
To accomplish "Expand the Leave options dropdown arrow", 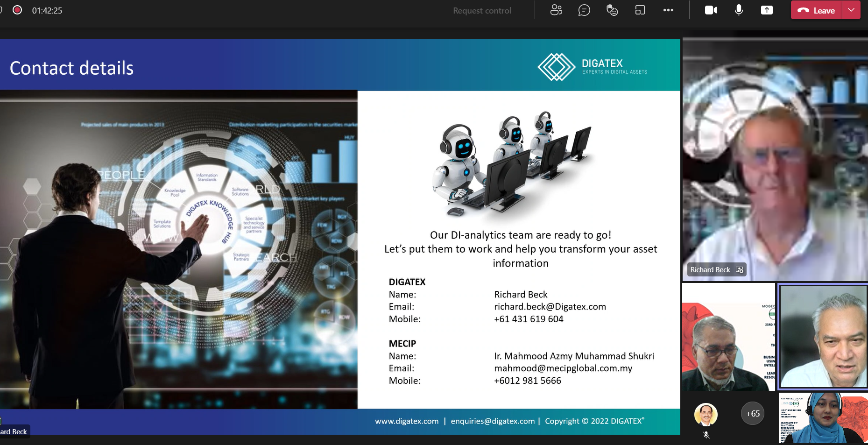I will pyautogui.click(x=851, y=10).
